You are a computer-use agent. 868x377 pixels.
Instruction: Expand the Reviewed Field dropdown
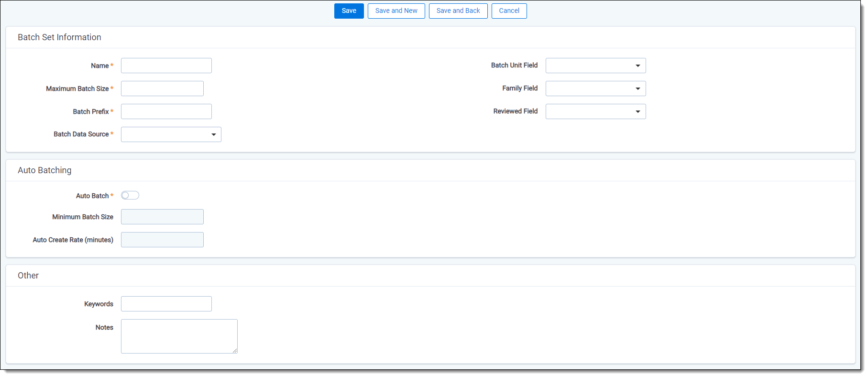(x=595, y=111)
